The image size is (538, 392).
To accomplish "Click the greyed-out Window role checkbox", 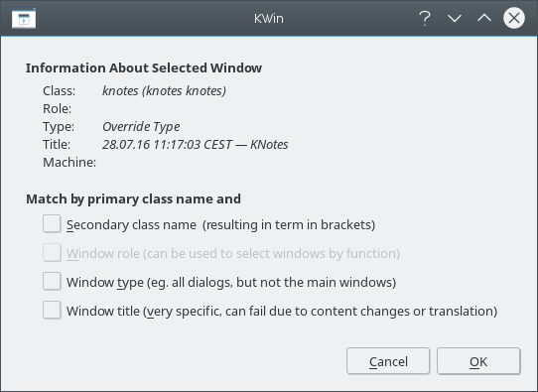I will (52, 252).
